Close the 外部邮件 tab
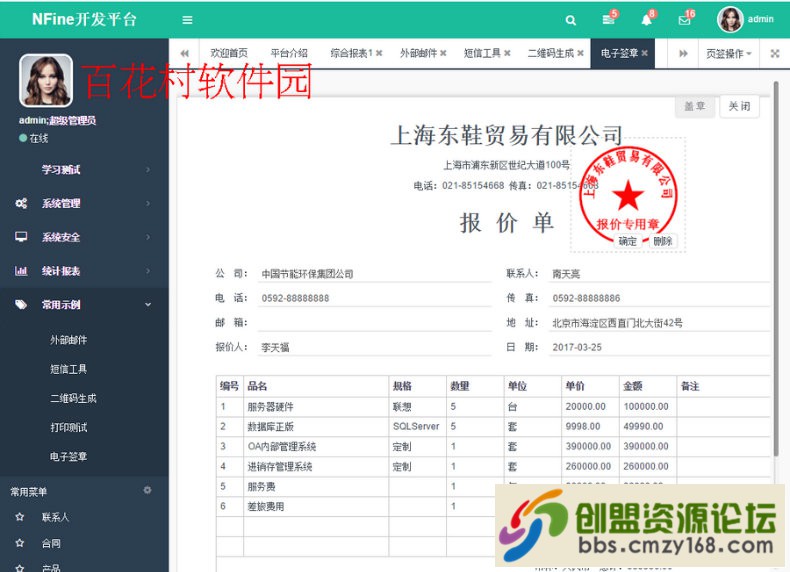This screenshot has width=790, height=572. coord(443,53)
